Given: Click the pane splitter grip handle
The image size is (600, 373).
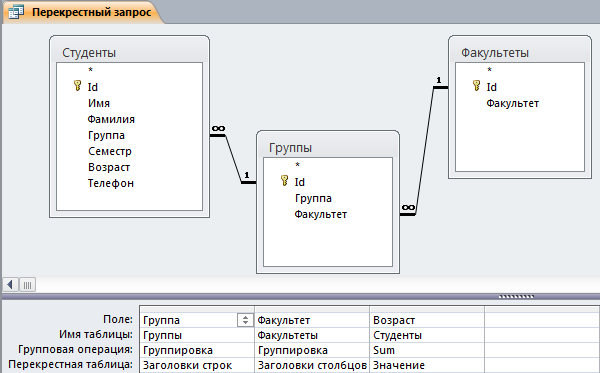Looking at the screenshot, I should pos(517,296).
